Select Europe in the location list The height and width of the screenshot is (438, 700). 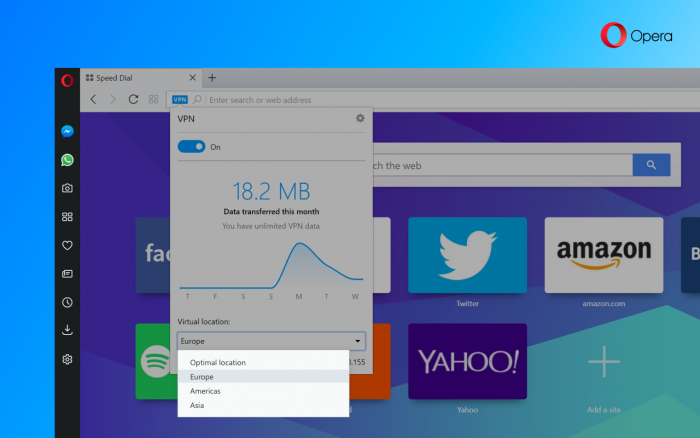[x=263, y=377]
